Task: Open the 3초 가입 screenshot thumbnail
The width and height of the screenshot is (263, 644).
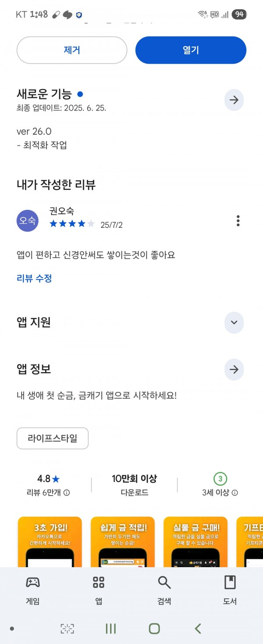Action: coord(50,542)
